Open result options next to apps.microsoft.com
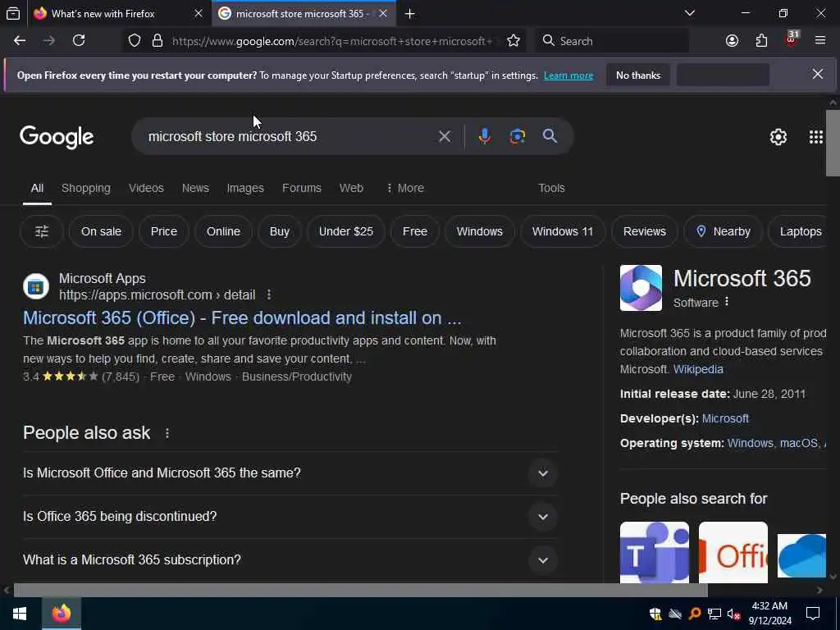The image size is (840, 630). (269, 294)
